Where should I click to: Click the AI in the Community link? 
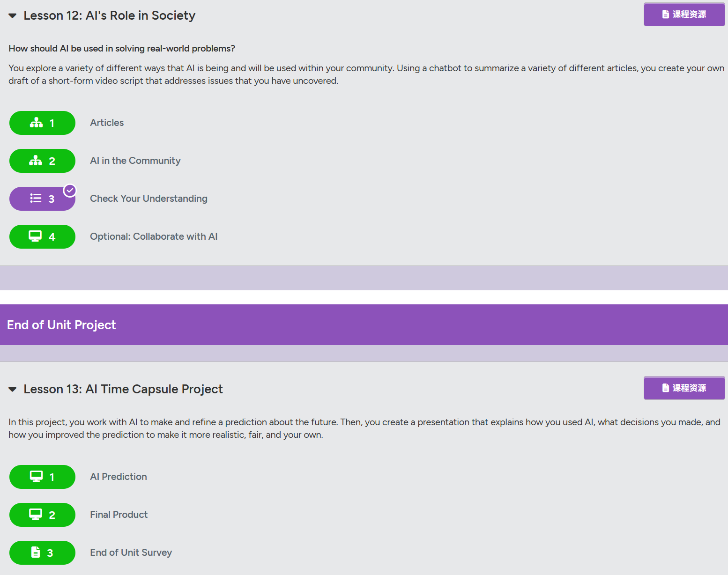[x=135, y=161]
